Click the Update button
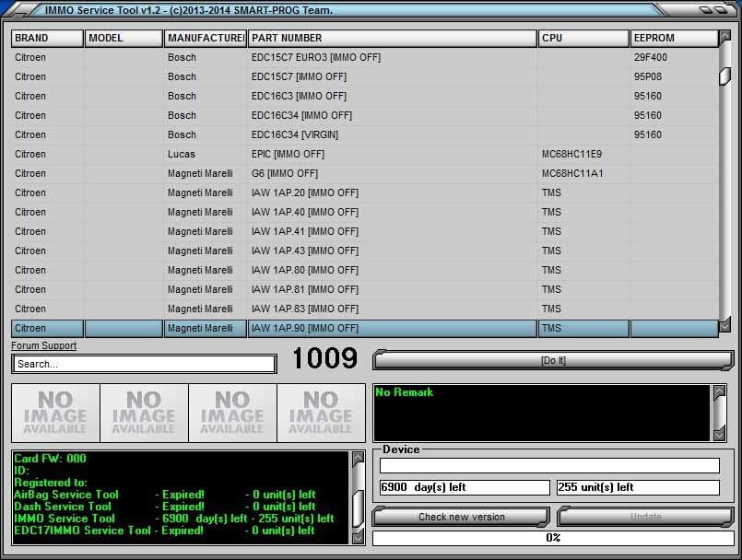 point(646,517)
